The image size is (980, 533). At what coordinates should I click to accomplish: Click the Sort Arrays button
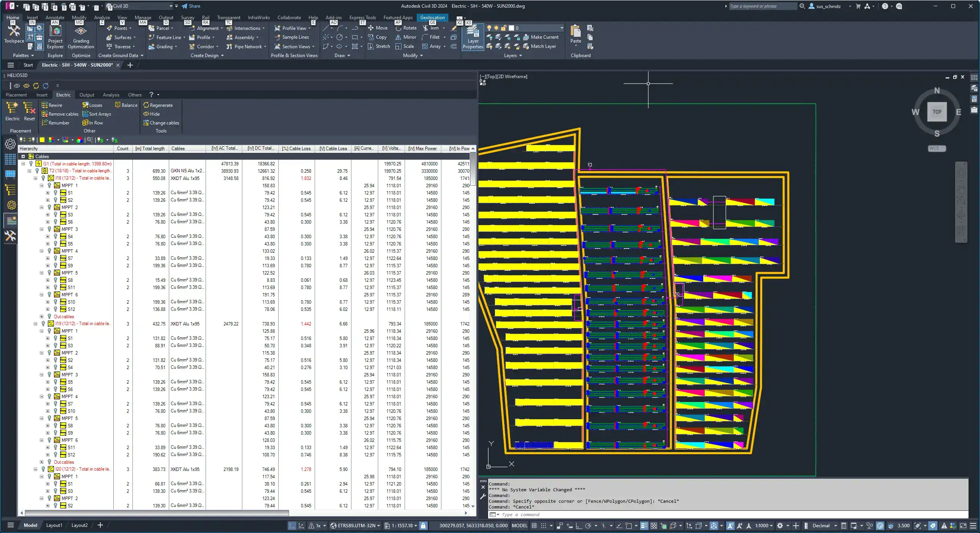[96, 114]
